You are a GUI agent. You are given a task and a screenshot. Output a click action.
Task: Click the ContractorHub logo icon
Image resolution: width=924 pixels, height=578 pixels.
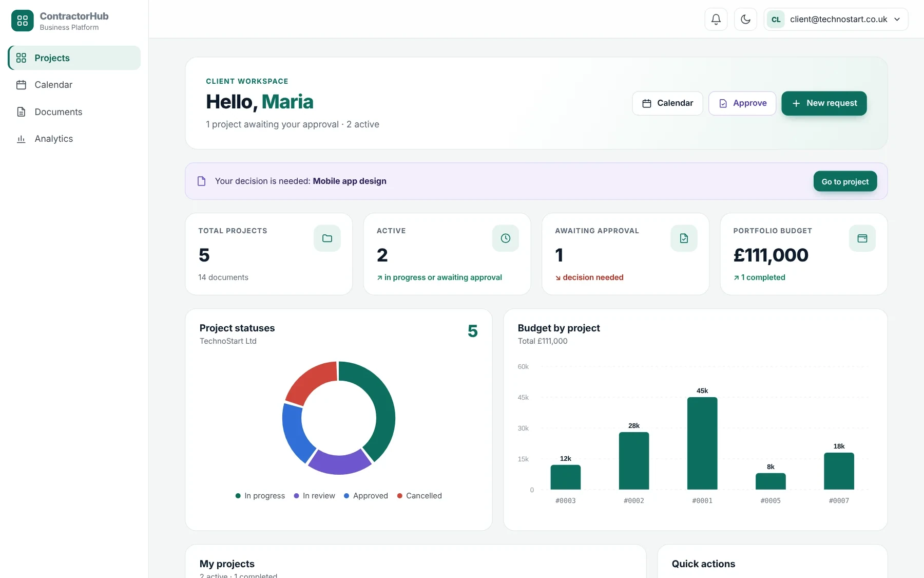pyautogui.click(x=23, y=21)
